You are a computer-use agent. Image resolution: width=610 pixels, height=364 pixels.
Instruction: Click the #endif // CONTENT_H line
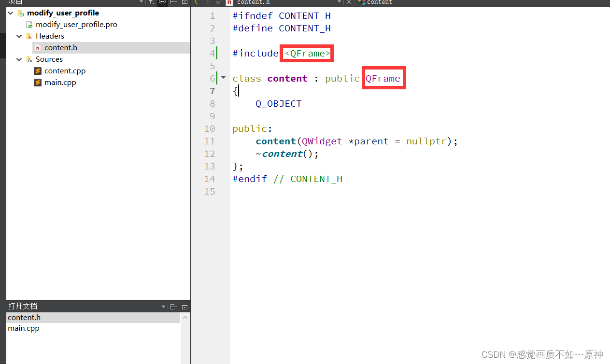click(x=287, y=179)
